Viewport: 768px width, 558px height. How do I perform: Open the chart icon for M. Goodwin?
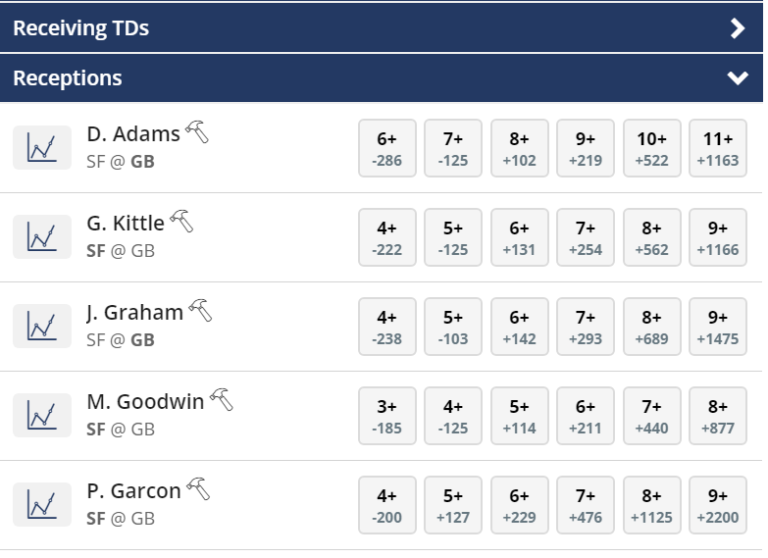tap(42, 415)
